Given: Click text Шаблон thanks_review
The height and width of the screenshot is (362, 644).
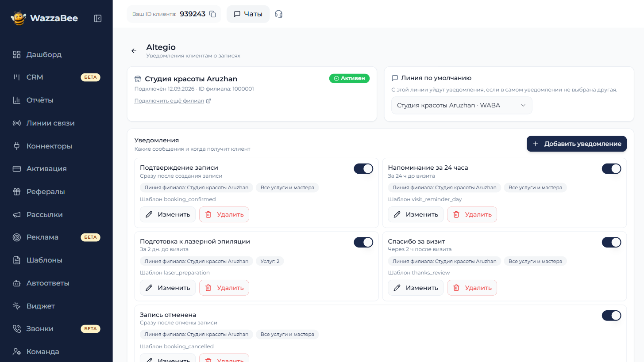Looking at the screenshot, I should pyautogui.click(x=419, y=273).
